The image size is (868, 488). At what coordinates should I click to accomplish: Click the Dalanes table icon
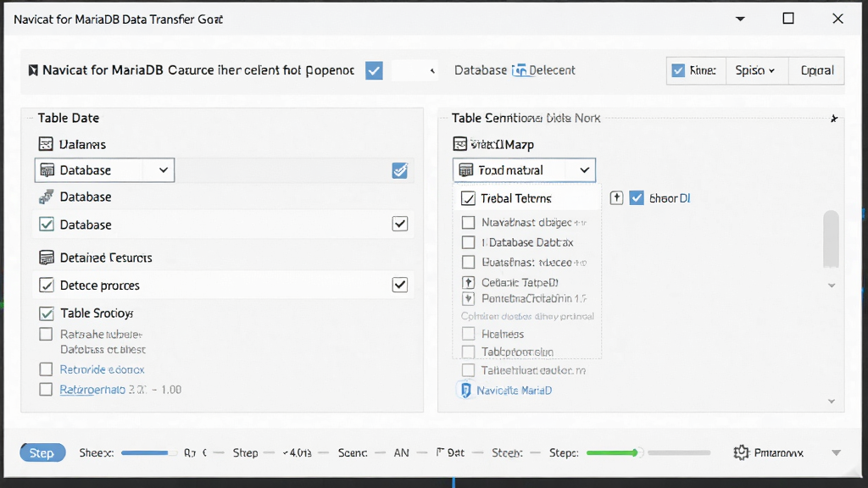pyautogui.click(x=46, y=144)
